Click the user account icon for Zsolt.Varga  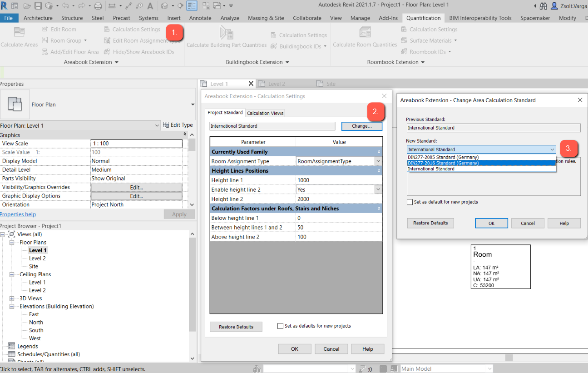point(554,6)
